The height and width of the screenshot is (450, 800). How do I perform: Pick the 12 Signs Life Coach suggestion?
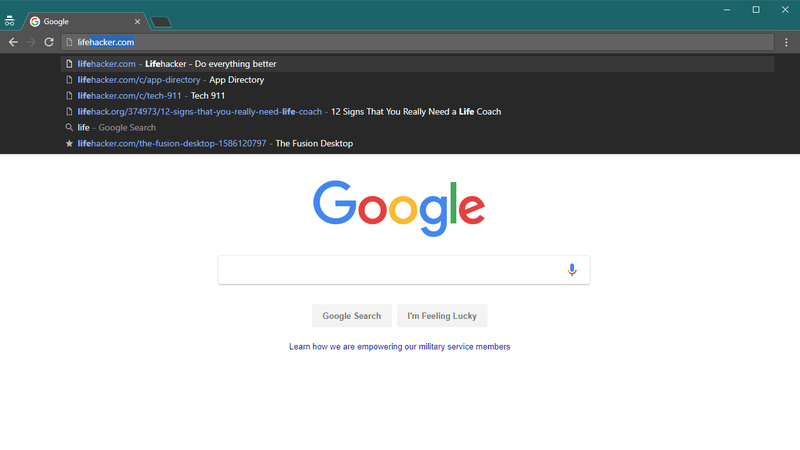coord(417,111)
